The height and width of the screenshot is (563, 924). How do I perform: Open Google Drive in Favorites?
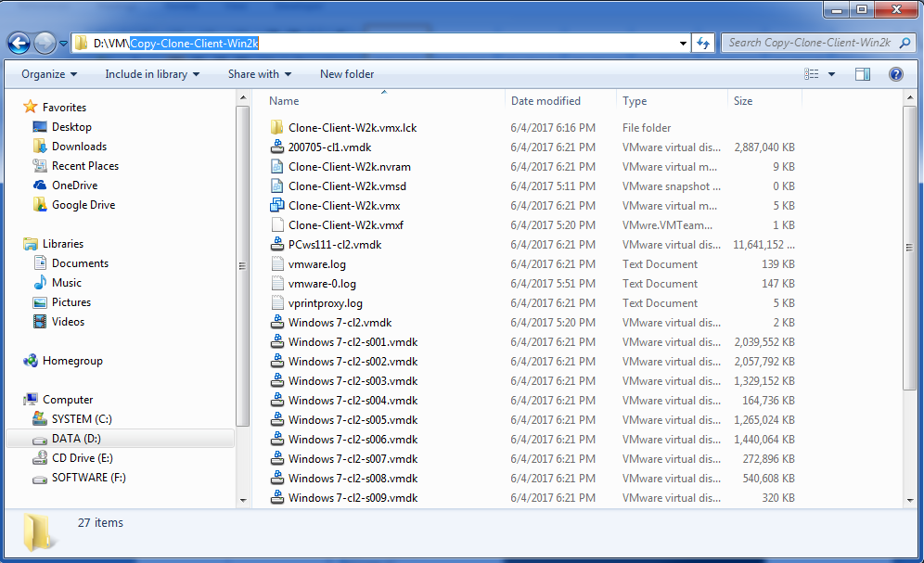pyautogui.click(x=83, y=205)
